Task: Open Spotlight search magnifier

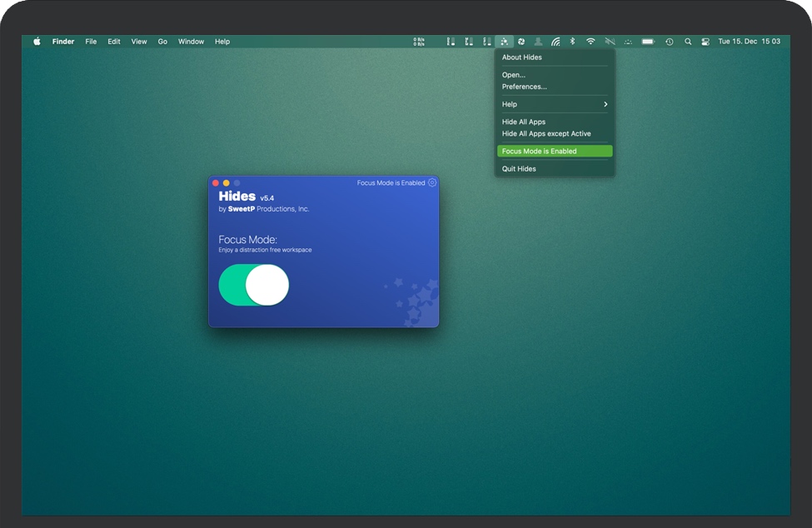Action: point(688,42)
